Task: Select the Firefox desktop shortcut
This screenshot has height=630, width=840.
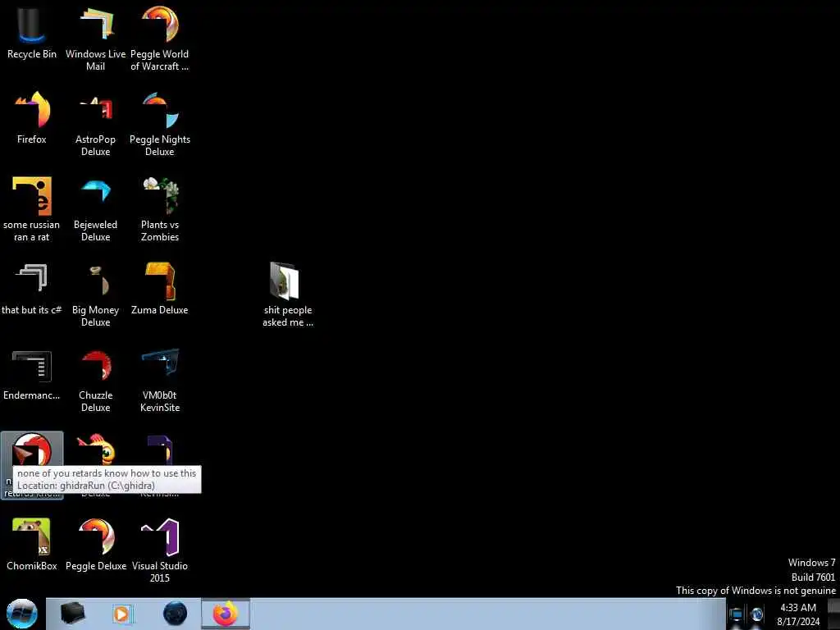Action: pyautogui.click(x=32, y=118)
